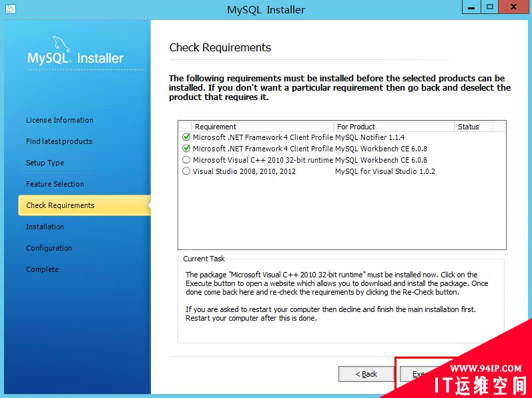Jump to Installation step
The height and width of the screenshot is (398, 532).
tap(45, 227)
